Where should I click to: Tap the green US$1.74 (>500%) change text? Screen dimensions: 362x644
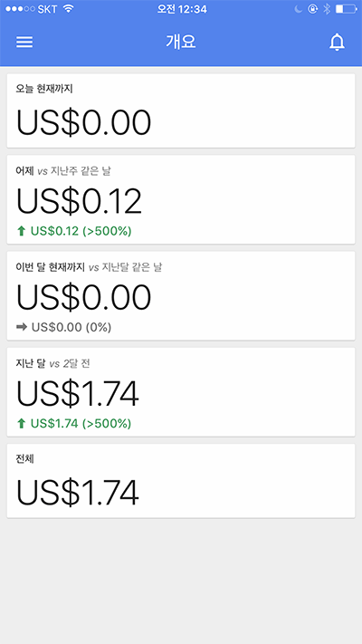81,424
